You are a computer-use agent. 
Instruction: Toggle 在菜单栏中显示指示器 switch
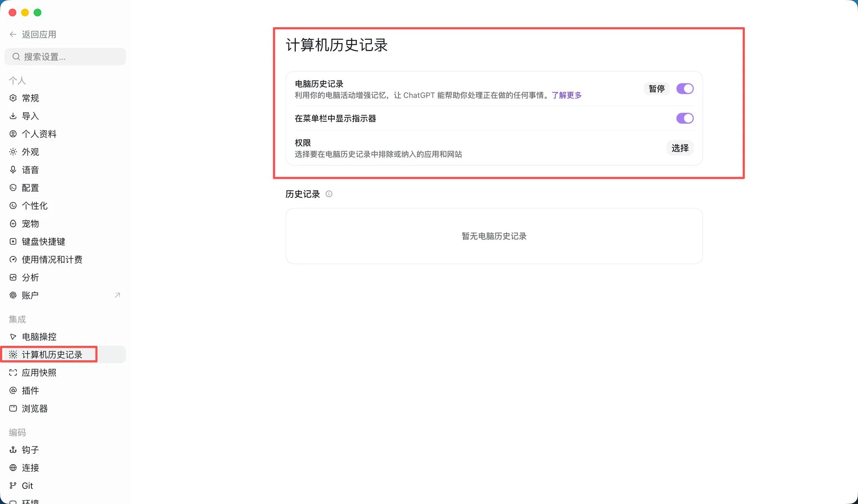685,119
